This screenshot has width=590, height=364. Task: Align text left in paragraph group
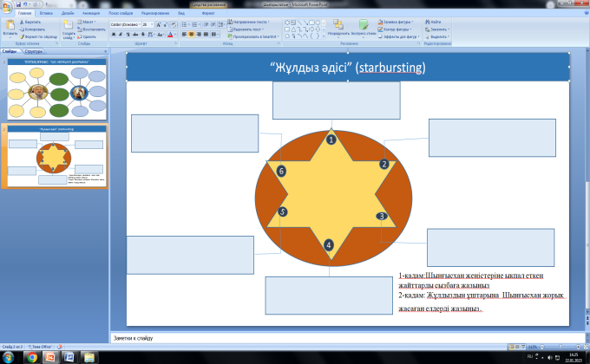[184, 35]
